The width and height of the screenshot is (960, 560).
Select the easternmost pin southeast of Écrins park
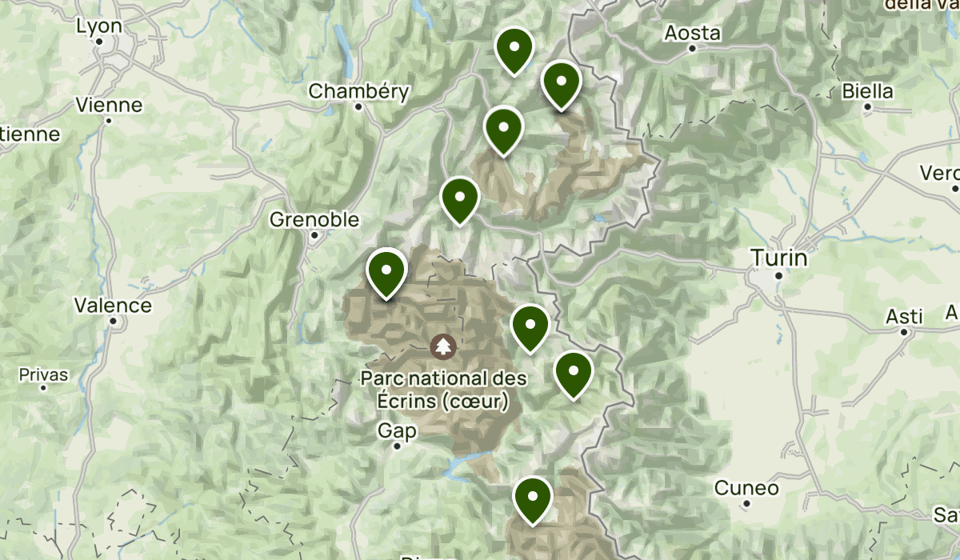[574, 375]
